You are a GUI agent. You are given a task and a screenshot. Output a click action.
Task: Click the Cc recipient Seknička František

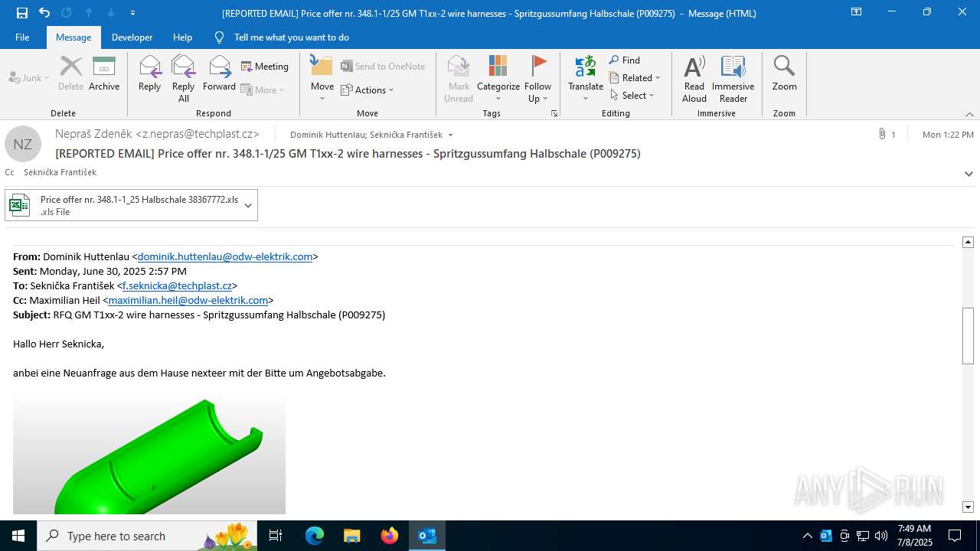click(60, 172)
